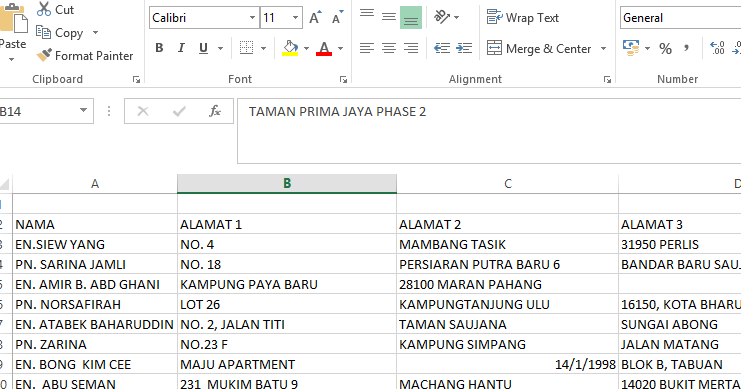Click Increase Indent icon
Image resolution: width=741 pixels, height=389 pixels.
(464, 48)
